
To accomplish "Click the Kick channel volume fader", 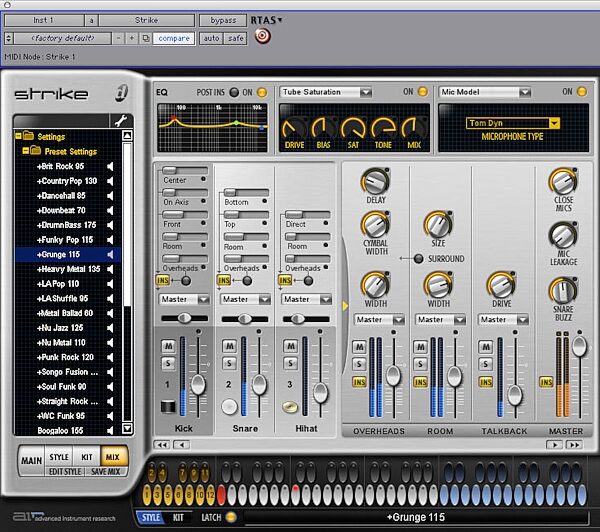I will (198, 384).
